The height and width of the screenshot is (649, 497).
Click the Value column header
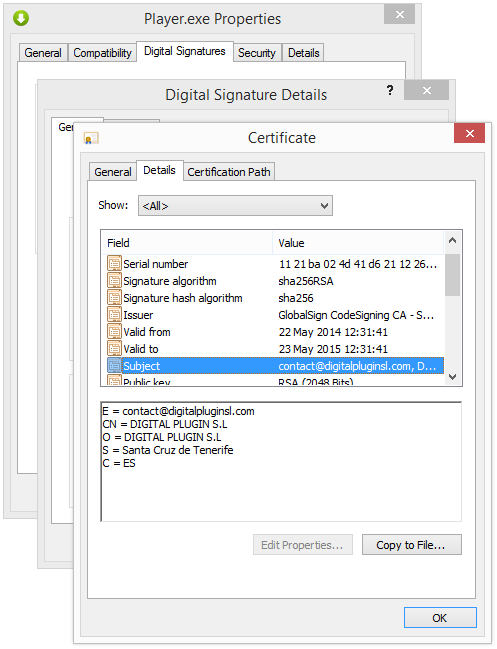(358, 243)
